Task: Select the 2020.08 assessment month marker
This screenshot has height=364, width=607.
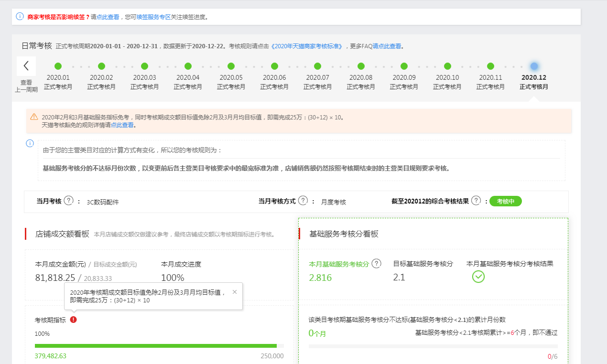Action: coord(361,66)
